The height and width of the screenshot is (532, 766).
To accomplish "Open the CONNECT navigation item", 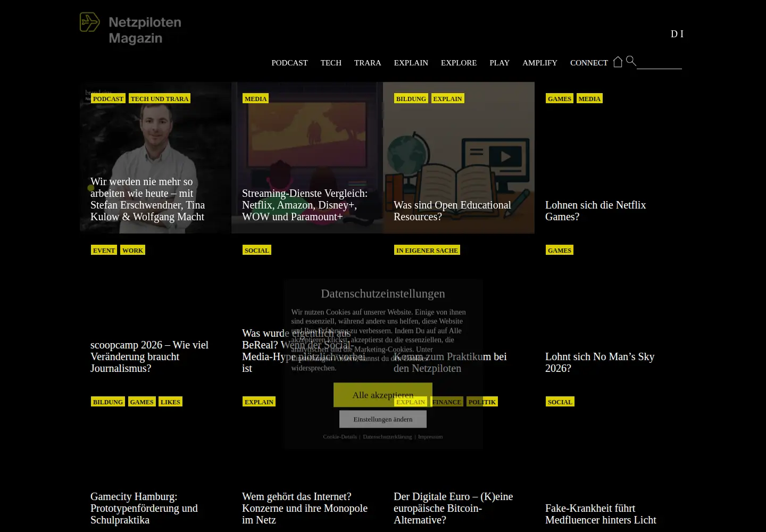I will [x=589, y=63].
